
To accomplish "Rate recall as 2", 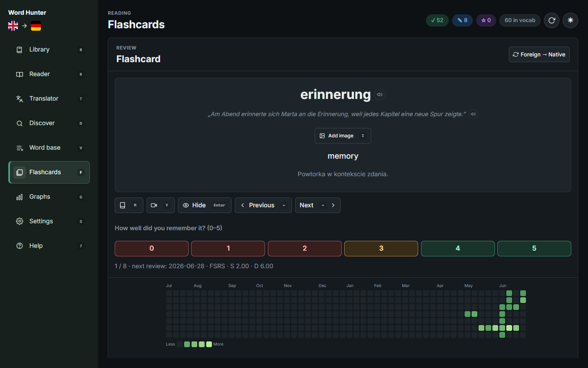I will point(305,249).
